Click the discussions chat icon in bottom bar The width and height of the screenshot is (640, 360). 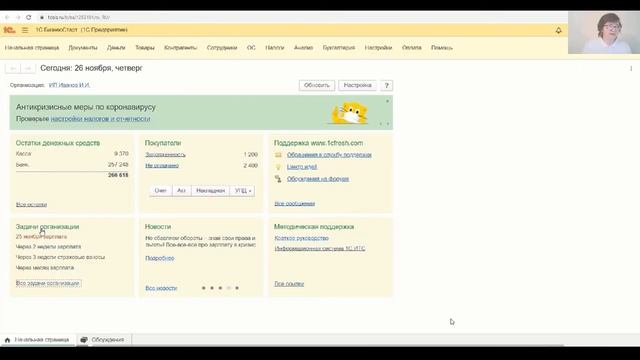coord(84,340)
